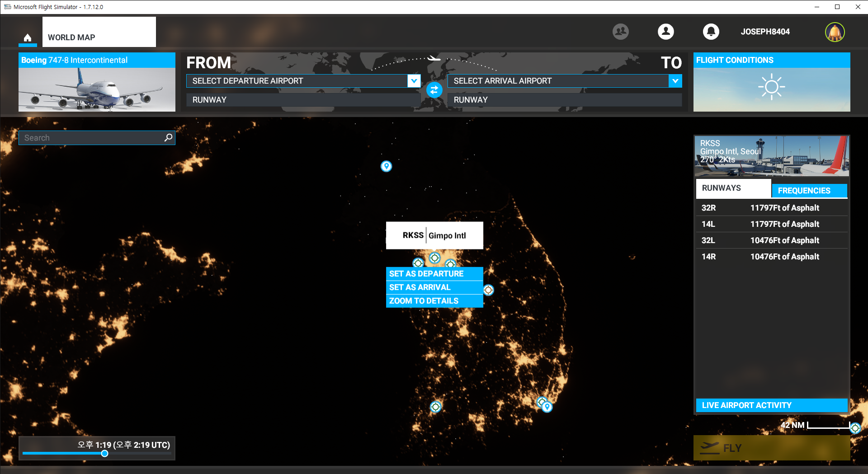Viewport: 868px width, 474px height.
Task: Select the RKSS Gimpo Intl label
Action: click(x=434, y=235)
